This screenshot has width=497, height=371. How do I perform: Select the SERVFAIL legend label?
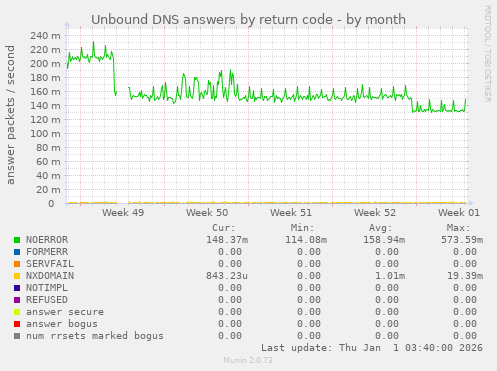pyautogui.click(x=50, y=264)
